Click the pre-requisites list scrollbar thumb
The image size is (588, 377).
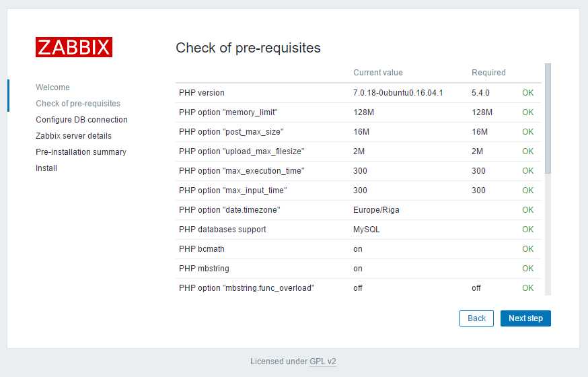click(x=548, y=118)
